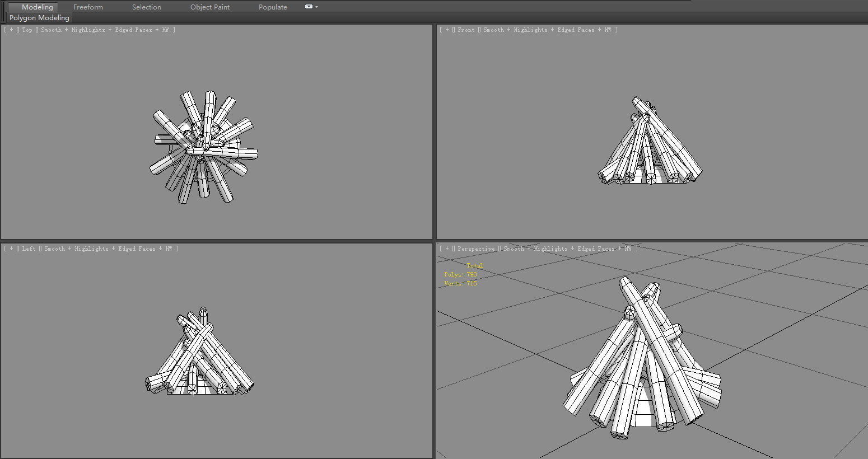This screenshot has width=868, height=459.
Task: Open the Freeform ribbon tab
Action: point(88,7)
